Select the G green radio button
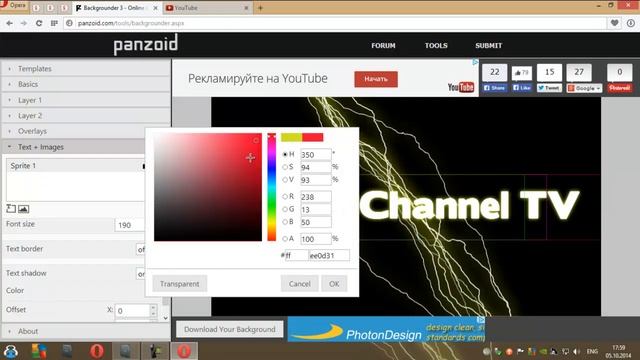This screenshot has height=360, width=640. [x=285, y=209]
